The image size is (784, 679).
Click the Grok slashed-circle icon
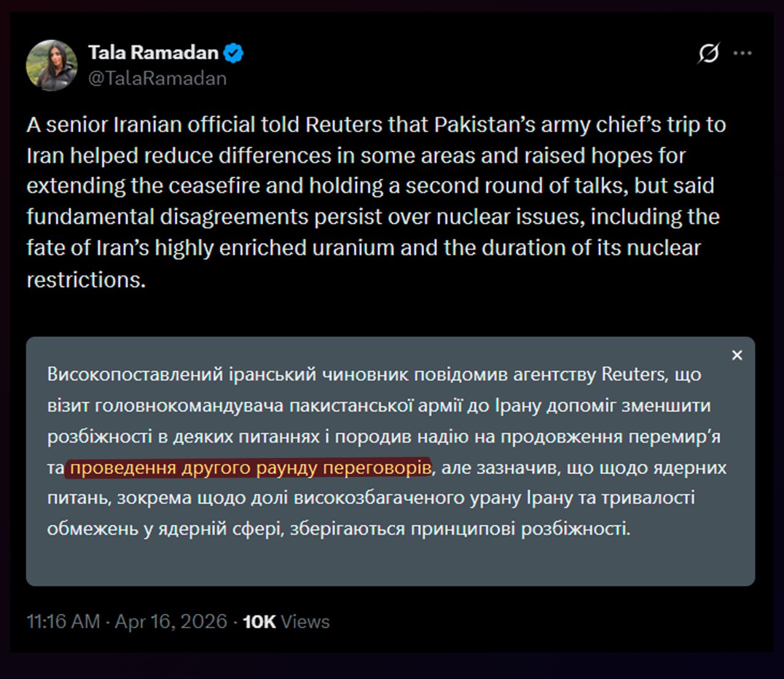709,53
